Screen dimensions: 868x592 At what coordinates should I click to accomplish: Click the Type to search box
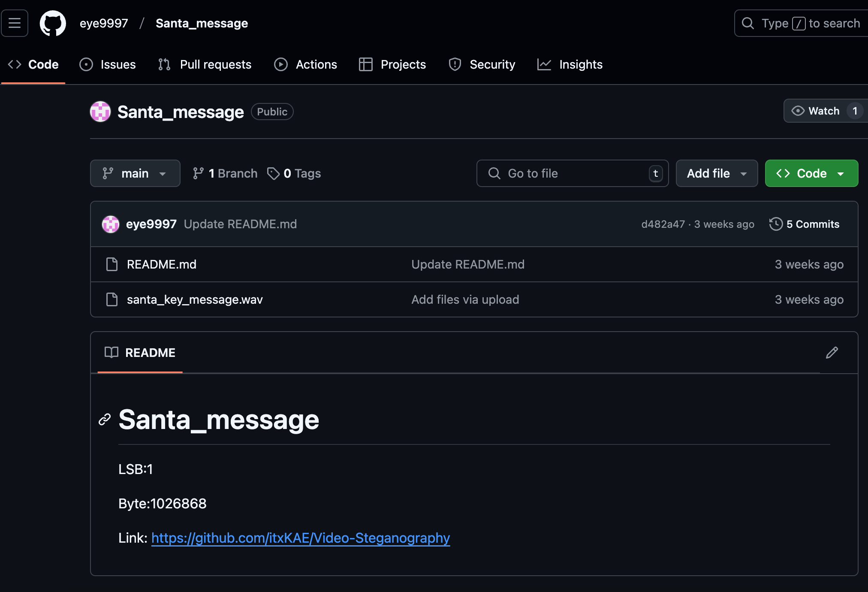[802, 23]
